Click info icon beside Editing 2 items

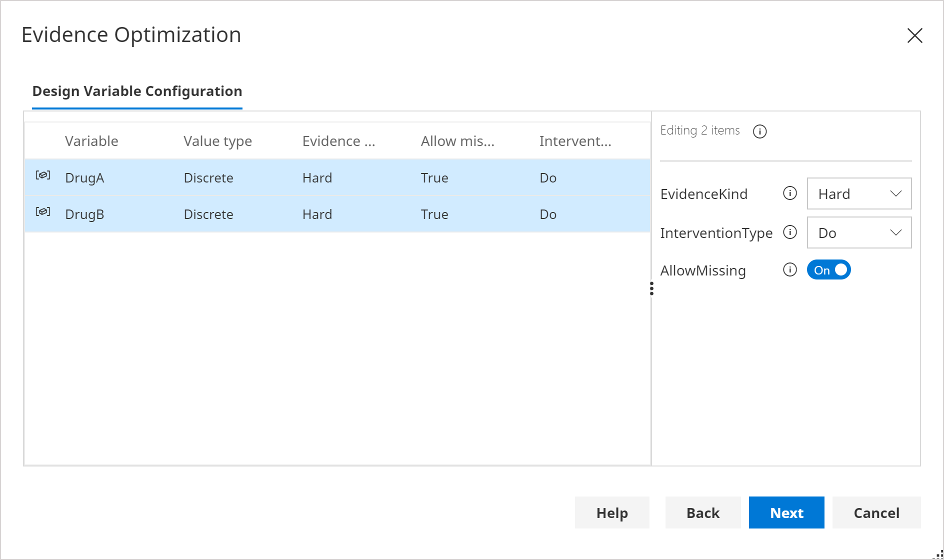[759, 131]
